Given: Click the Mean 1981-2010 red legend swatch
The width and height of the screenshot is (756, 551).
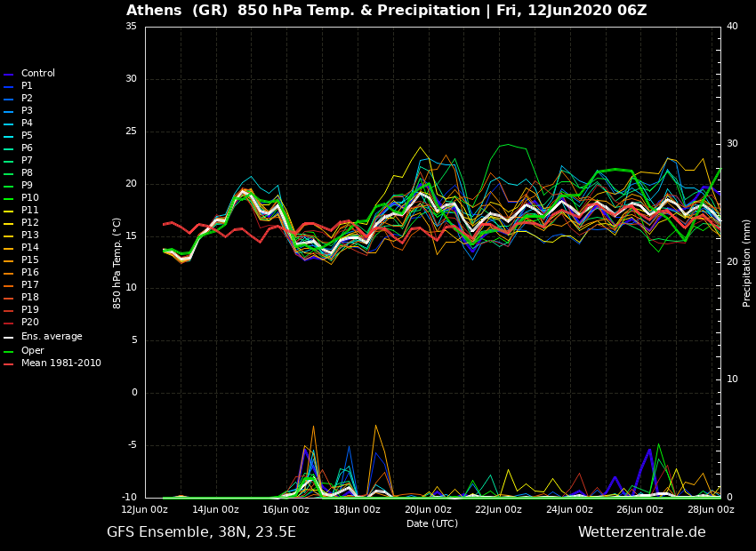Looking at the screenshot, I should pos(9,364).
